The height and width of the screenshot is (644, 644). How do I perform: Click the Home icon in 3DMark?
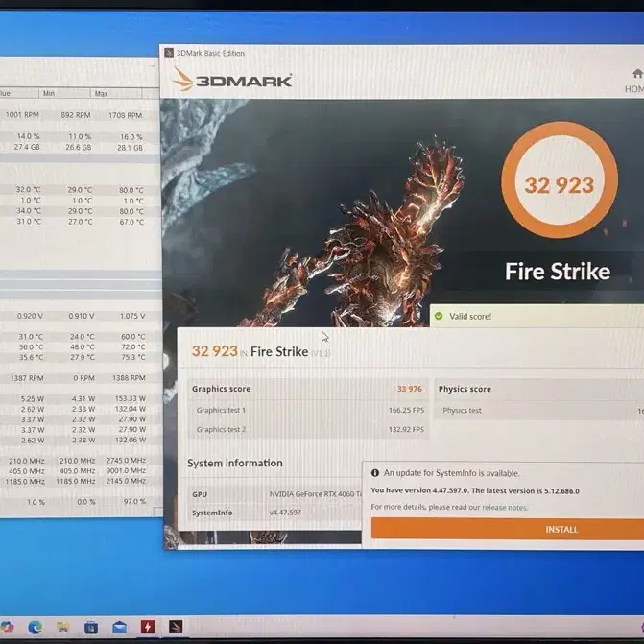(637, 74)
